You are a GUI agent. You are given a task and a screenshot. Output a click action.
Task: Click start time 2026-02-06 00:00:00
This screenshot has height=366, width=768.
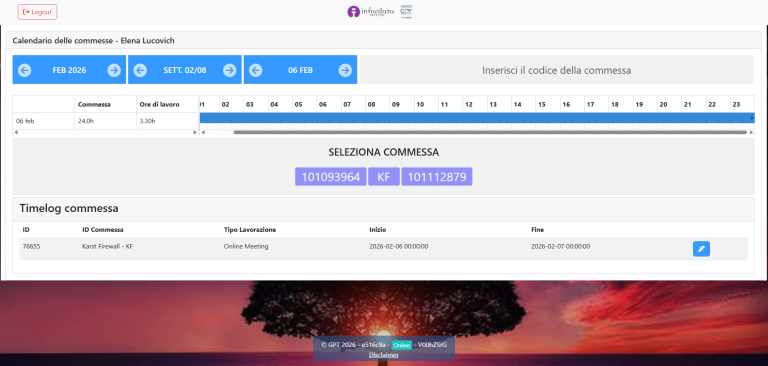click(399, 246)
